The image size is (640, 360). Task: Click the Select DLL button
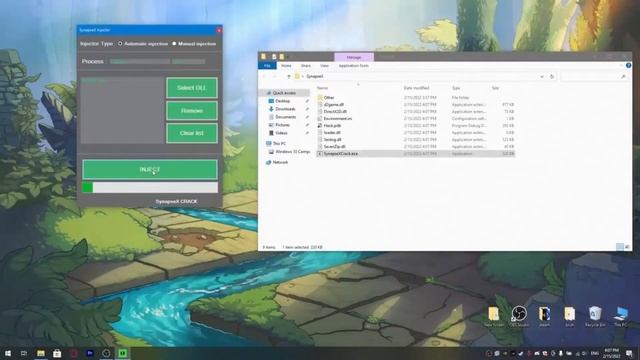pos(192,88)
